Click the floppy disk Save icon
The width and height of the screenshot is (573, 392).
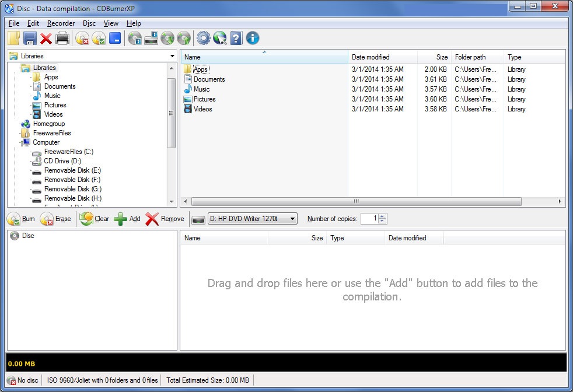[x=30, y=38]
